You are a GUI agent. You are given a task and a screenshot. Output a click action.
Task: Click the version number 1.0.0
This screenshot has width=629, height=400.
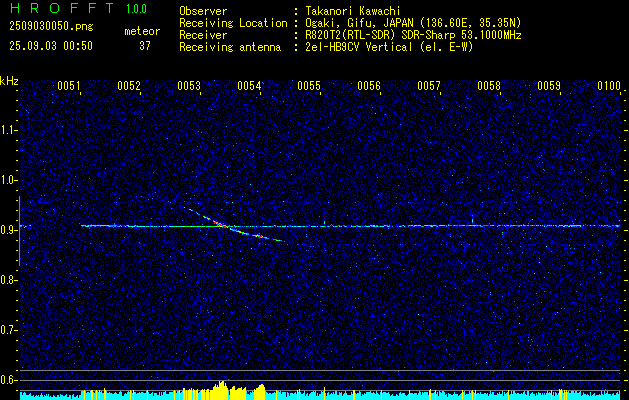(136, 9)
